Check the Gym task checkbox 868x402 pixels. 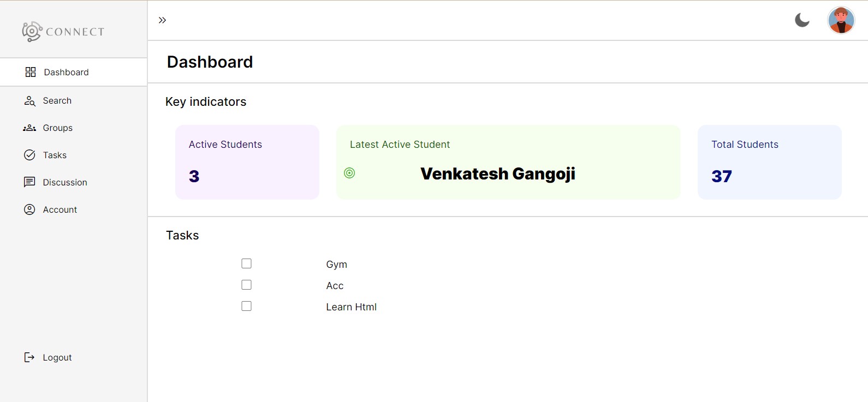(247, 263)
